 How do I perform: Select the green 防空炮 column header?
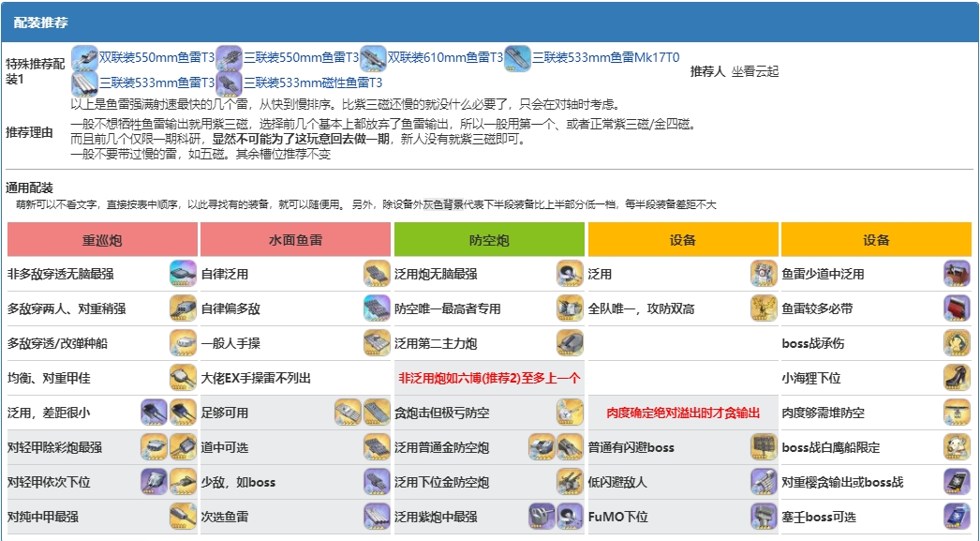[489, 240]
